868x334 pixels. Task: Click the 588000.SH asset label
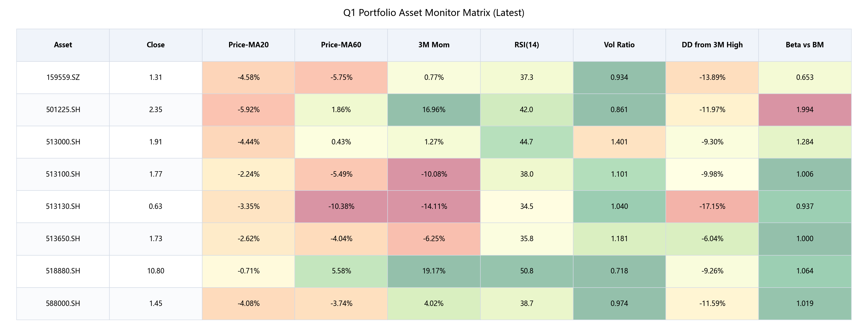(x=63, y=303)
